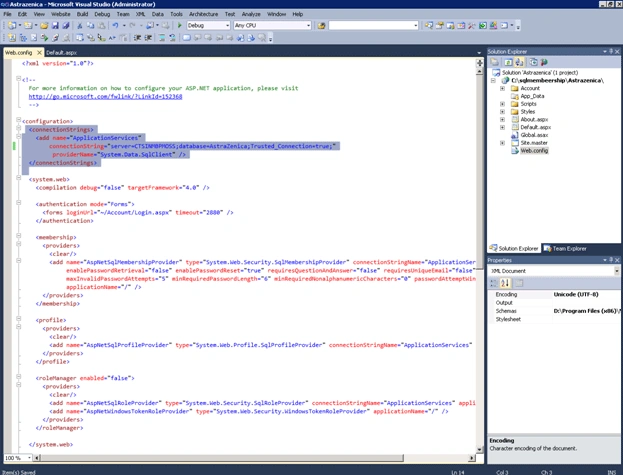Open the Debug configuration dropdown
623x475 pixels.
pos(228,25)
